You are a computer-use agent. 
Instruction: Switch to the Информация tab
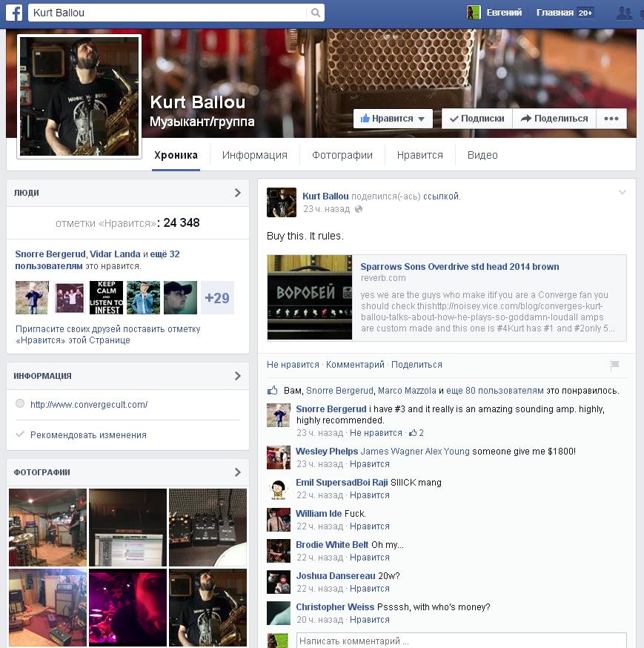(x=254, y=155)
